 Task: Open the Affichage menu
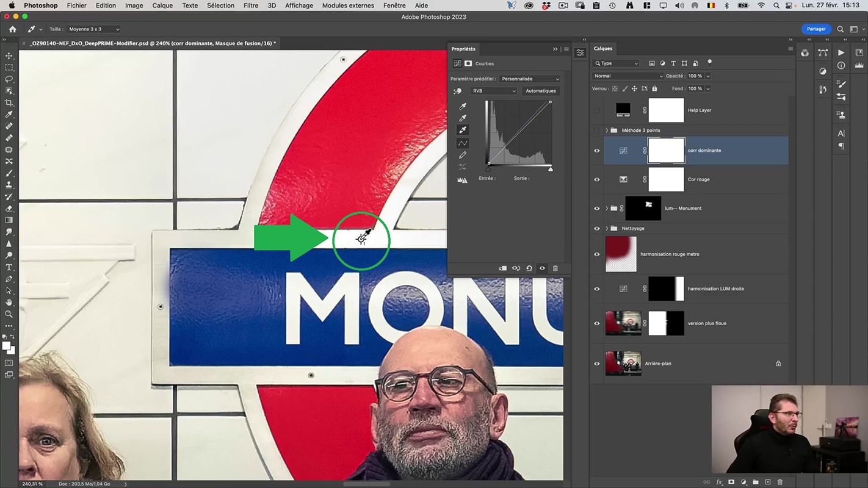pyautogui.click(x=299, y=5)
